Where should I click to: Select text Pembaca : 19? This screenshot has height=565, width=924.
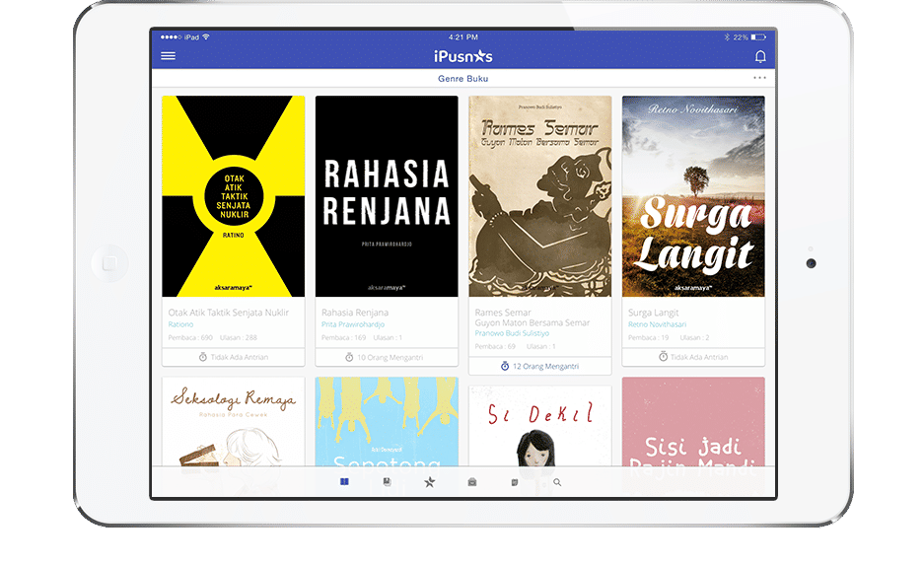[x=648, y=337]
